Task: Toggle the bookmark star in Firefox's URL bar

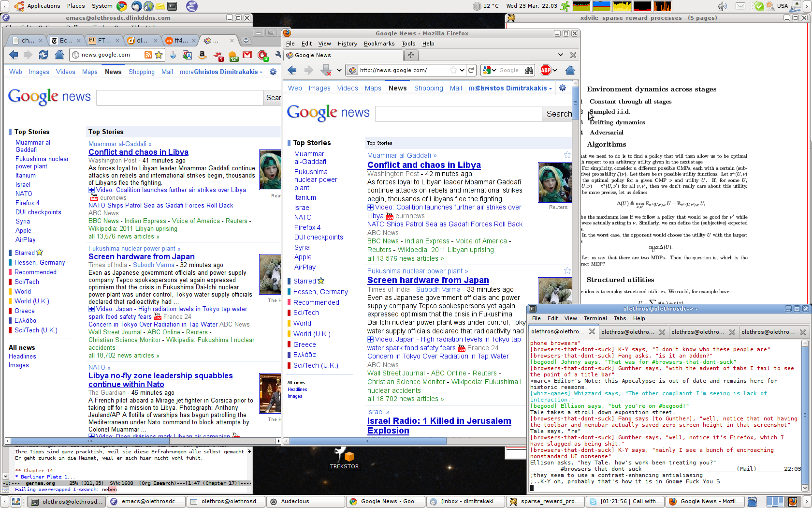Action: pos(453,70)
